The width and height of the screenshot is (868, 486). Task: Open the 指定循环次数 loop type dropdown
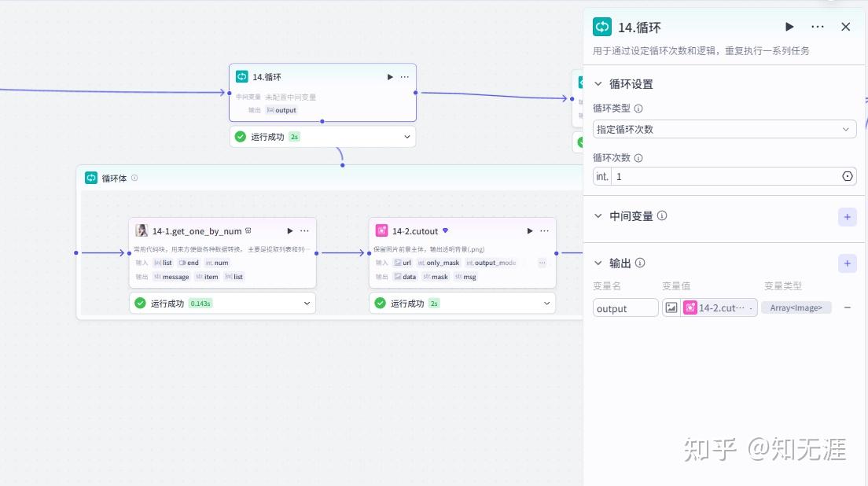[x=725, y=129]
